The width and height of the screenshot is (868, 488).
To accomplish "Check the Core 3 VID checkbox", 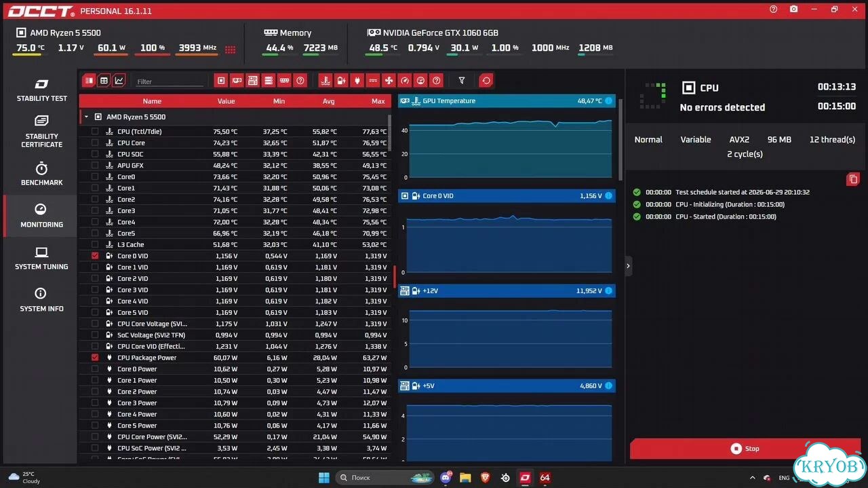I will (95, 290).
